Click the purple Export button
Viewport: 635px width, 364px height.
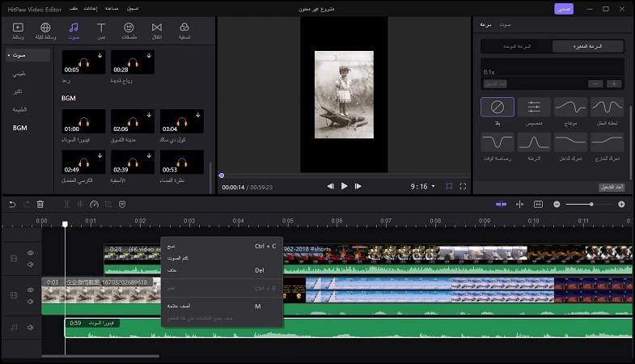tap(564, 9)
